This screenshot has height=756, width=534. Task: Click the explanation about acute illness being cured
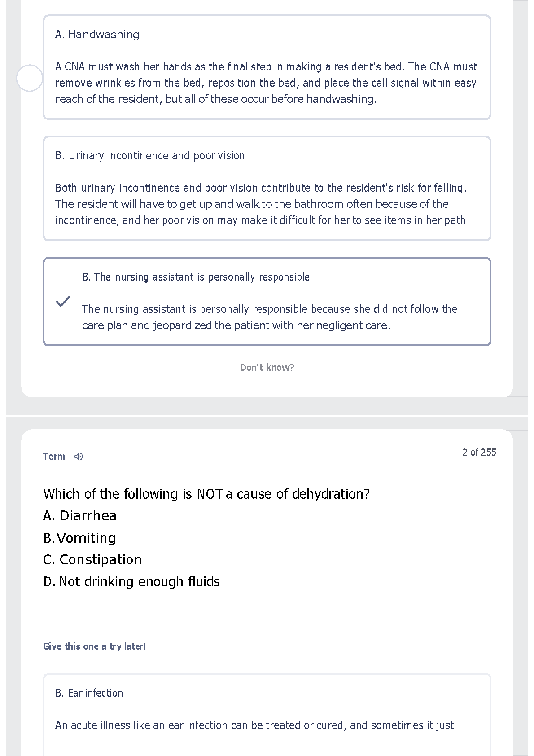coord(254,725)
